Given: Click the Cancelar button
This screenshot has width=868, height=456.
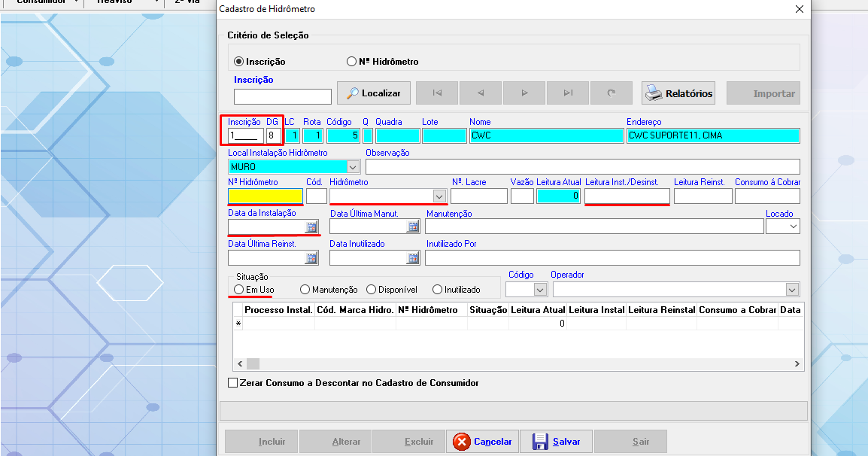Looking at the screenshot, I should (483, 442).
